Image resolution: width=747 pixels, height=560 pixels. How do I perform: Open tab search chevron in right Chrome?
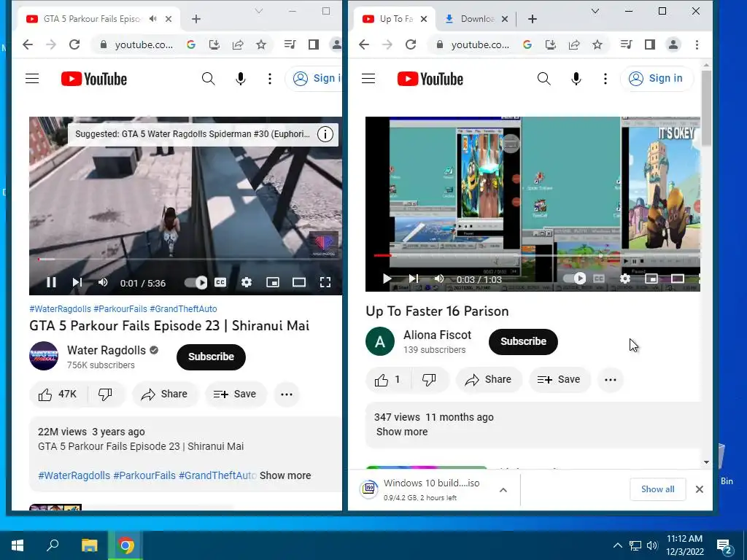[595, 11]
